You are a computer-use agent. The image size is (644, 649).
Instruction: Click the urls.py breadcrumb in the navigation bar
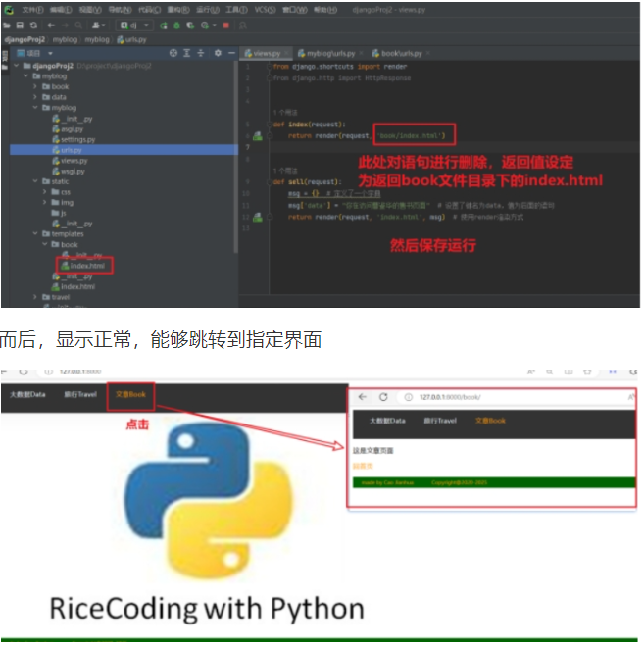click(x=132, y=40)
